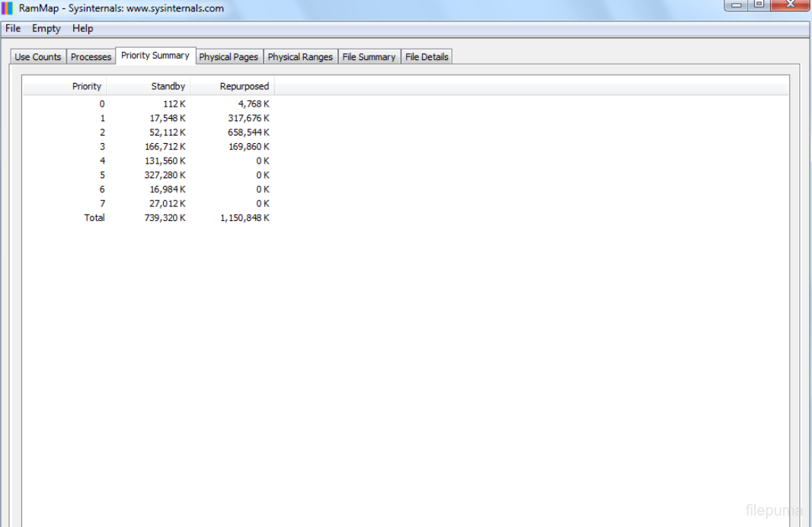Viewport: 812px width, 527px height.
Task: Go to the Physical Ranges tab
Action: (300, 57)
